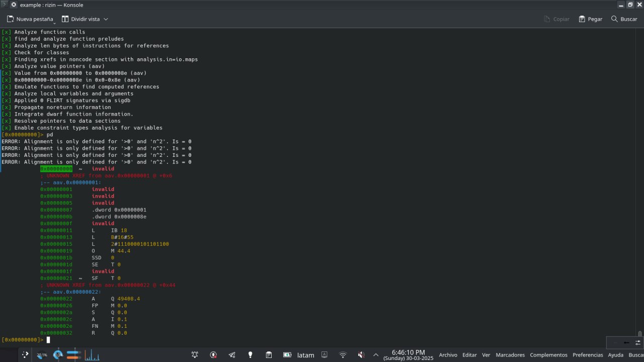Screen dimensions: 644x362
Task: Open the Complementos menu
Action: pos(548,355)
